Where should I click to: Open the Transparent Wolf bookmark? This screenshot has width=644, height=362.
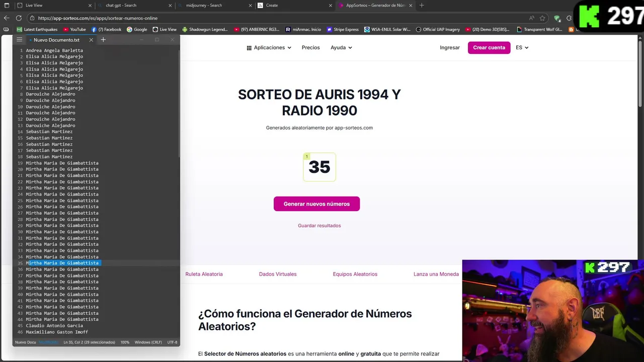click(x=539, y=30)
